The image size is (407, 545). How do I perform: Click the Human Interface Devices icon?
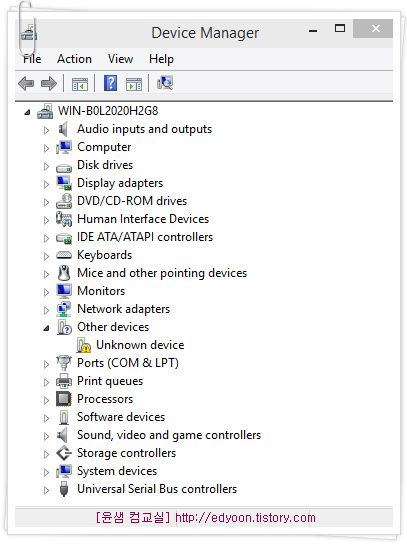point(64,219)
